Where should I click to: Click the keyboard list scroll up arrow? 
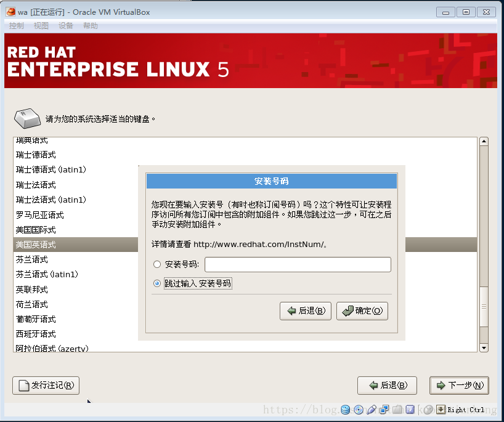tap(484, 142)
